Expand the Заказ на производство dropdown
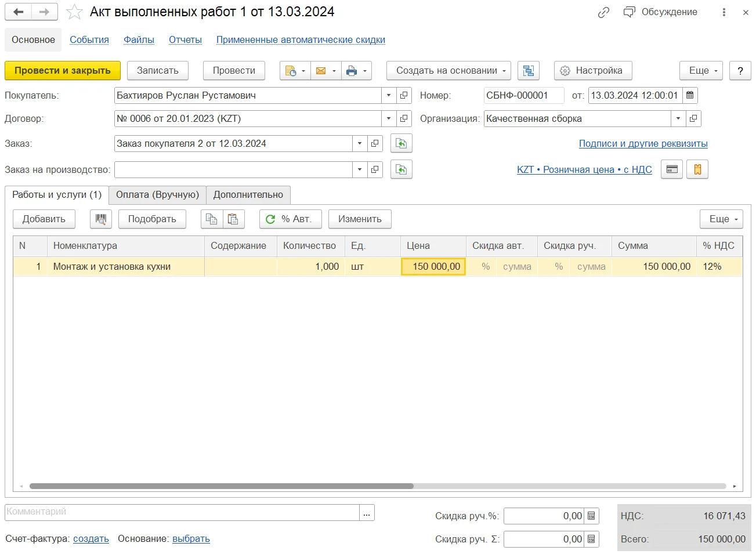The image size is (756, 554). [x=360, y=169]
